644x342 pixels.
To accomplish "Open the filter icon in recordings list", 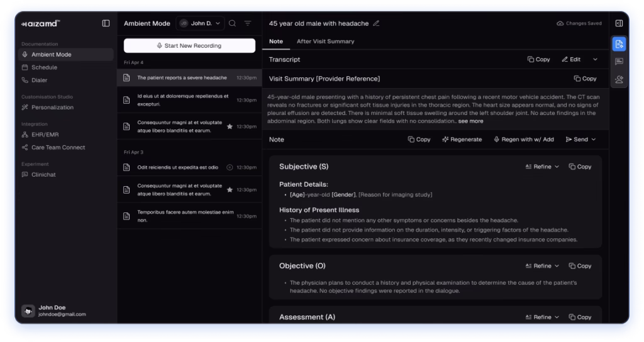I will (x=248, y=23).
